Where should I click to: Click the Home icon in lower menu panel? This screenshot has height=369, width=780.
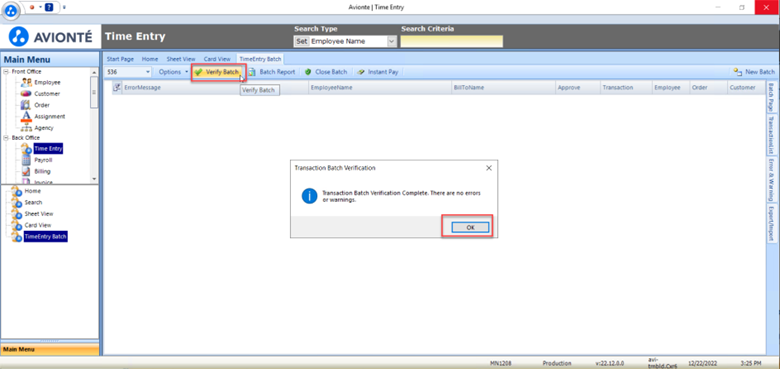[x=16, y=192]
